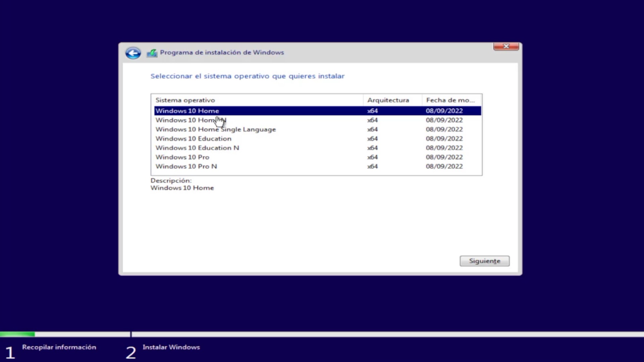Image resolution: width=644 pixels, height=362 pixels.
Task: Choose Windows 10 Home Single Language
Action: point(318,129)
